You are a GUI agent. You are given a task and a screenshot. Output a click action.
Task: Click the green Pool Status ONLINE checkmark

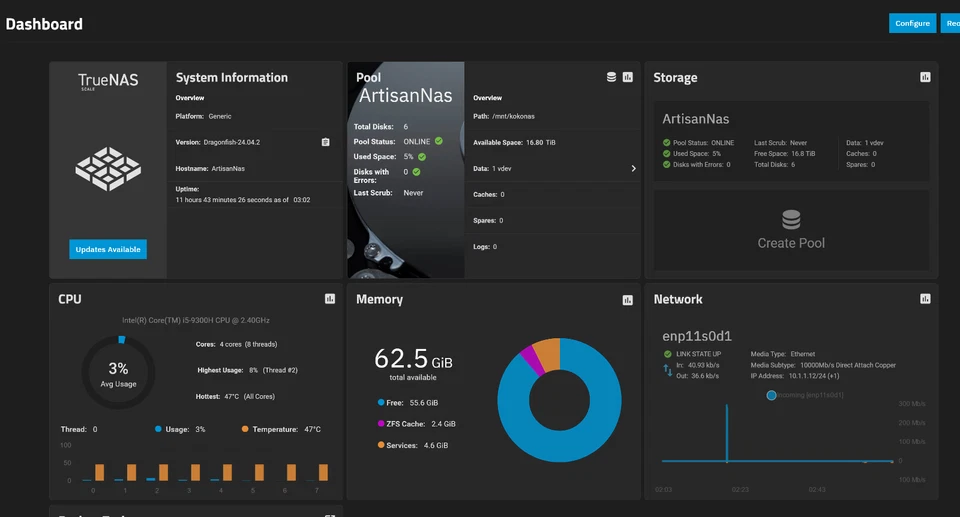click(x=438, y=141)
